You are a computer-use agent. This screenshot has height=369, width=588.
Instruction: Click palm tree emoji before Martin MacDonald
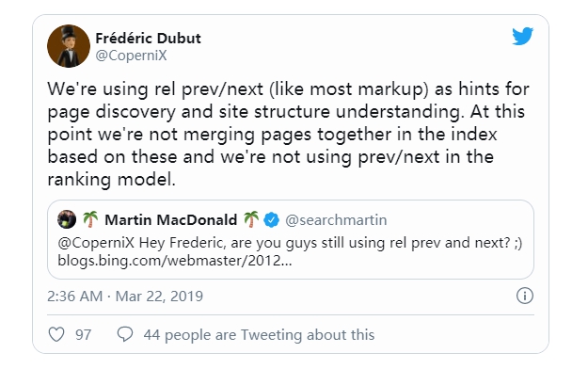[90, 219]
